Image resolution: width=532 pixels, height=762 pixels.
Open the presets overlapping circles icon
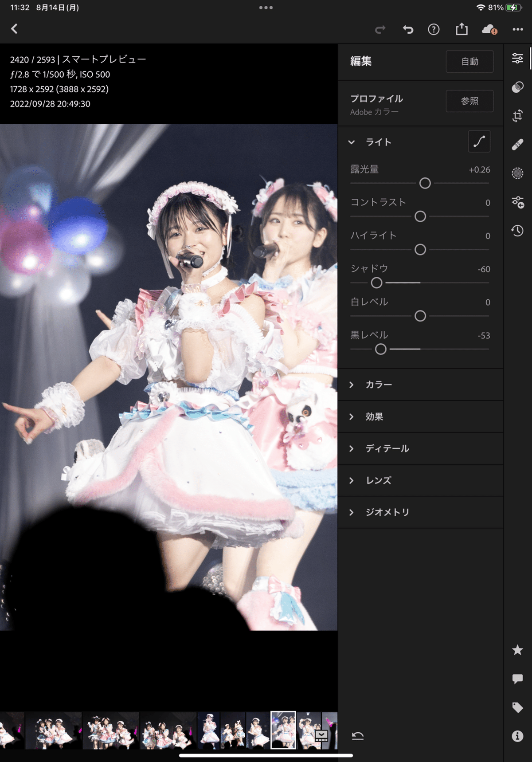517,87
